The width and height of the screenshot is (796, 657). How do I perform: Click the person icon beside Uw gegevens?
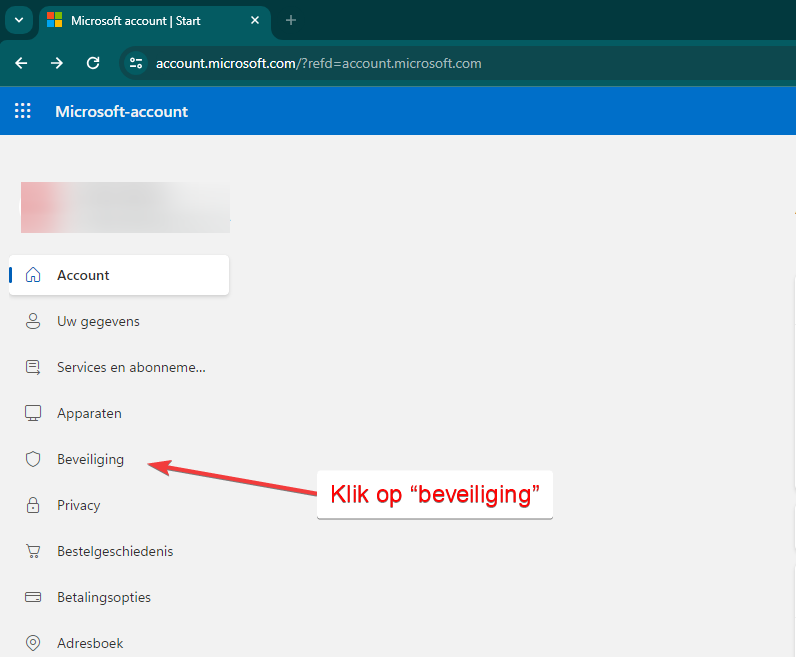tap(33, 321)
